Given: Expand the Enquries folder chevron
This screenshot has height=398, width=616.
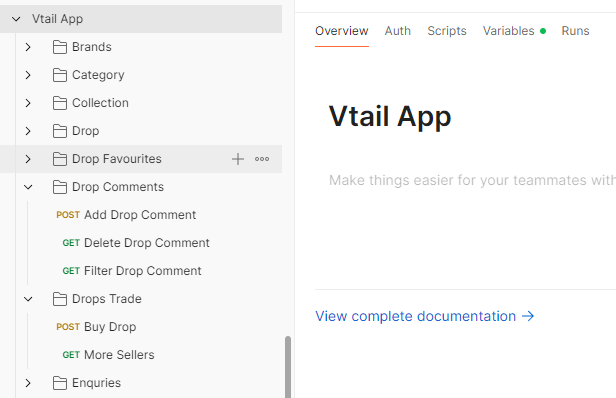Looking at the screenshot, I should point(28,383).
